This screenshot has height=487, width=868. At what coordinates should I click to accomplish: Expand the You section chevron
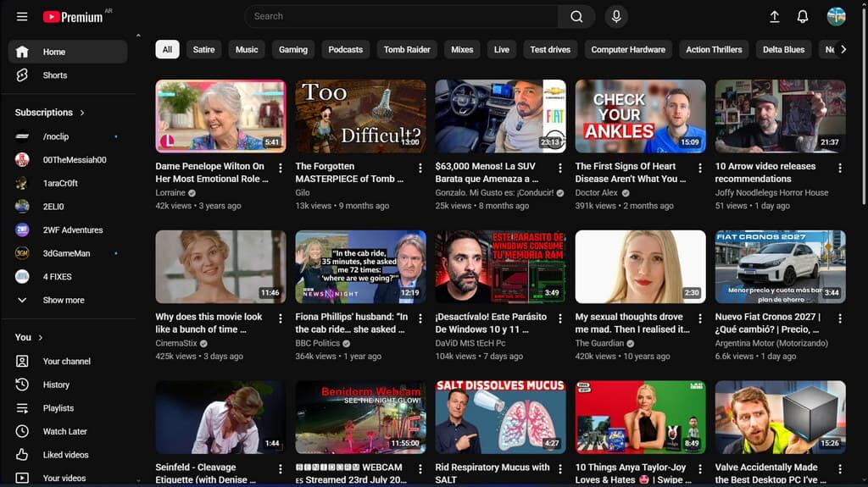pyautogui.click(x=41, y=338)
